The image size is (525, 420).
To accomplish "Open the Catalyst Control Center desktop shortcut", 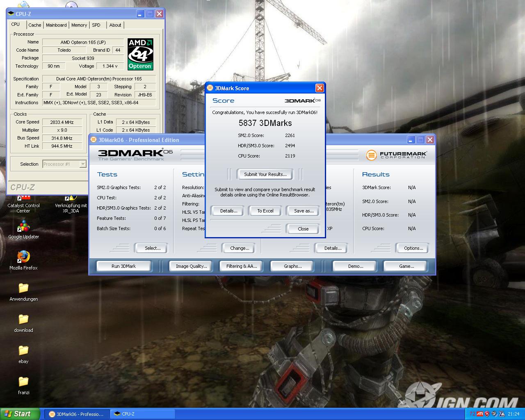I will click(x=23, y=204).
